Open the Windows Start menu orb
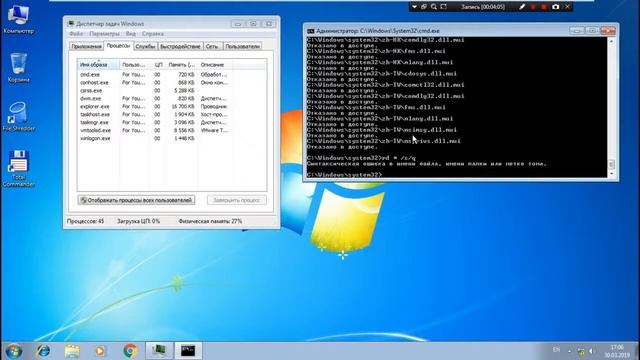Viewport: 640px width, 360px height. [x=14, y=351]
